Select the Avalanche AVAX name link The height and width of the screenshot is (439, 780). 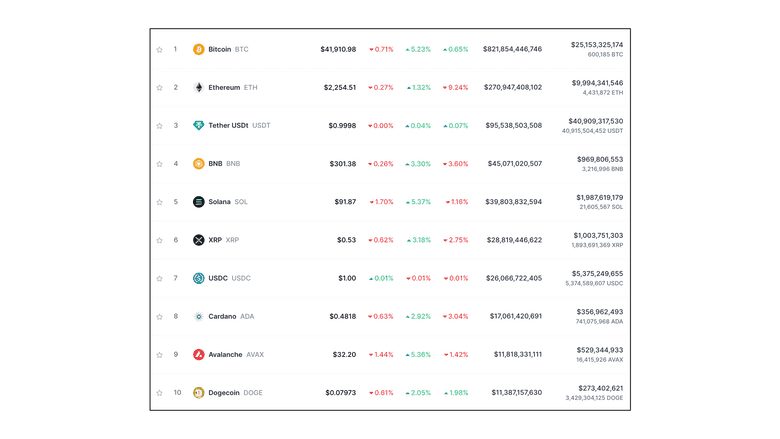236,354
